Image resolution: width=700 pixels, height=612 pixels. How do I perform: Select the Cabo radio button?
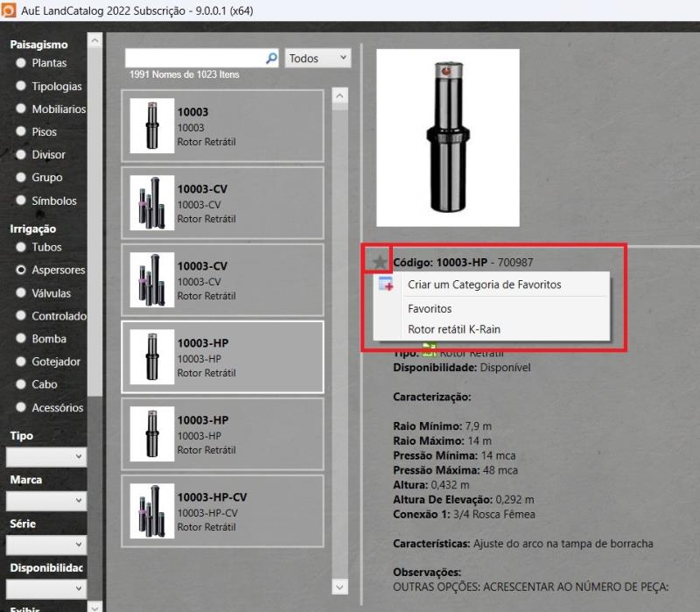pos(20,384)
